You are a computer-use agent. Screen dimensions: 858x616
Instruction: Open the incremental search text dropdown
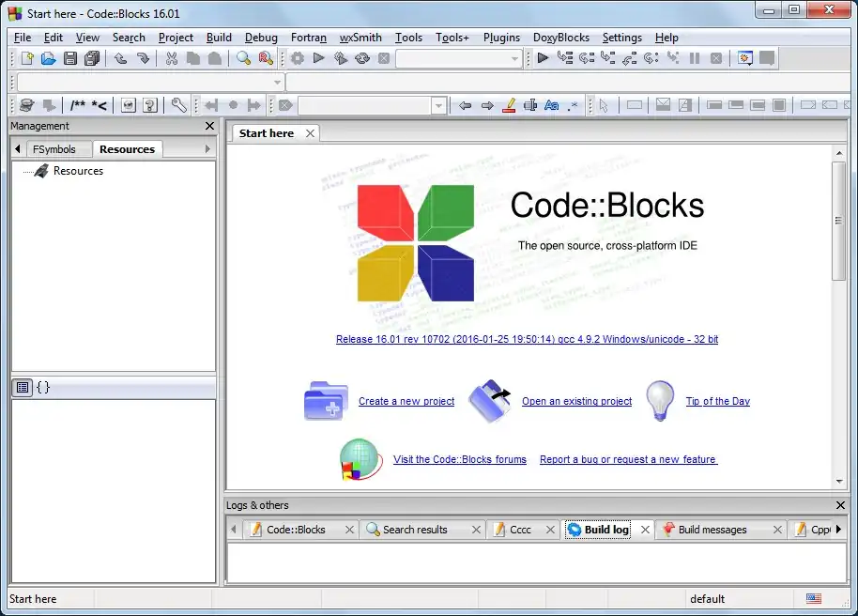(438, 105)
